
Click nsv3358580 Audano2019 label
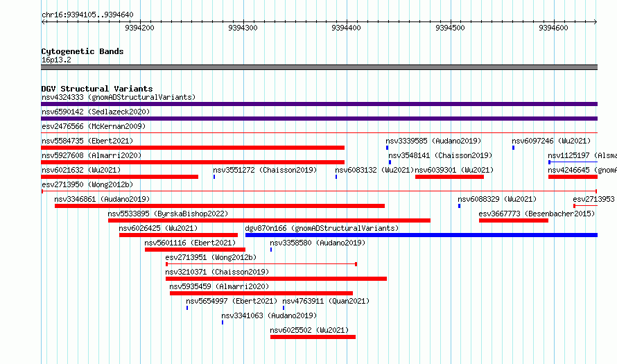coord(318,243)
